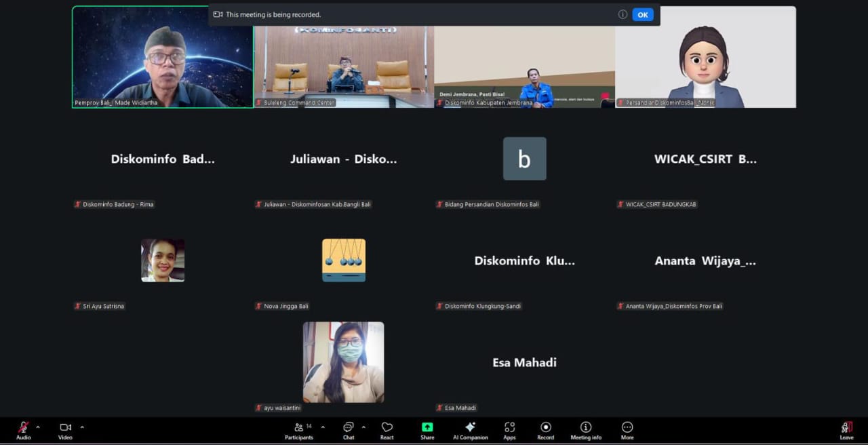868x445 pixels.
Task: Open the Chat panel
Action: (348, 427)
